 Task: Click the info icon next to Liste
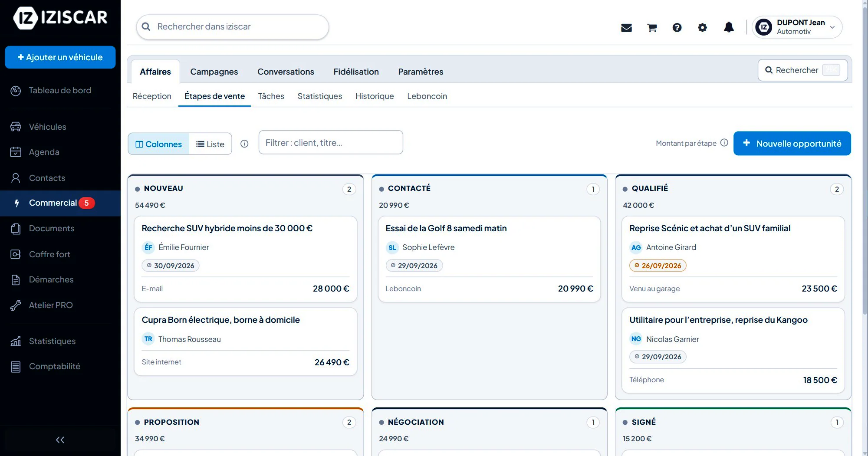[x=244, y=144]
